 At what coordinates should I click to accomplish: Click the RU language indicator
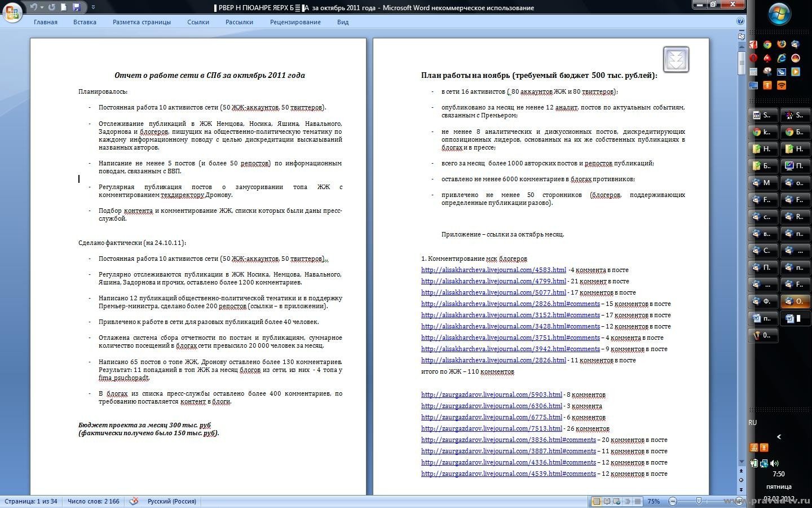point(753,423)
